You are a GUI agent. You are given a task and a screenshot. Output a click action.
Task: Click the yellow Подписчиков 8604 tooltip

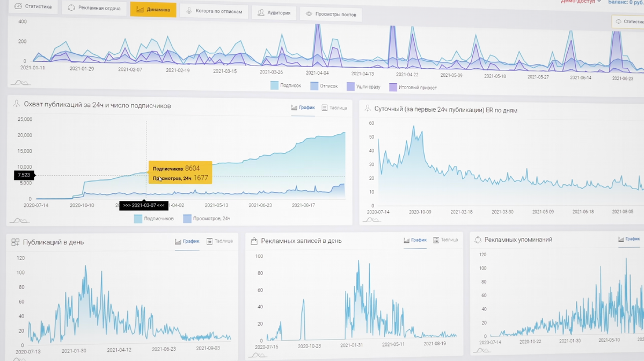(x=180, y=173)
